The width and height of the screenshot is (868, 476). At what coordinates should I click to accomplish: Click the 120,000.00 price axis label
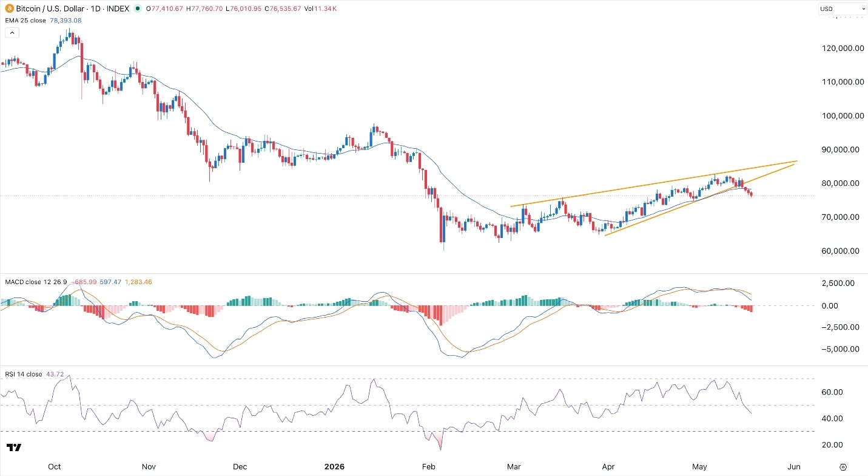click(843, 48)
